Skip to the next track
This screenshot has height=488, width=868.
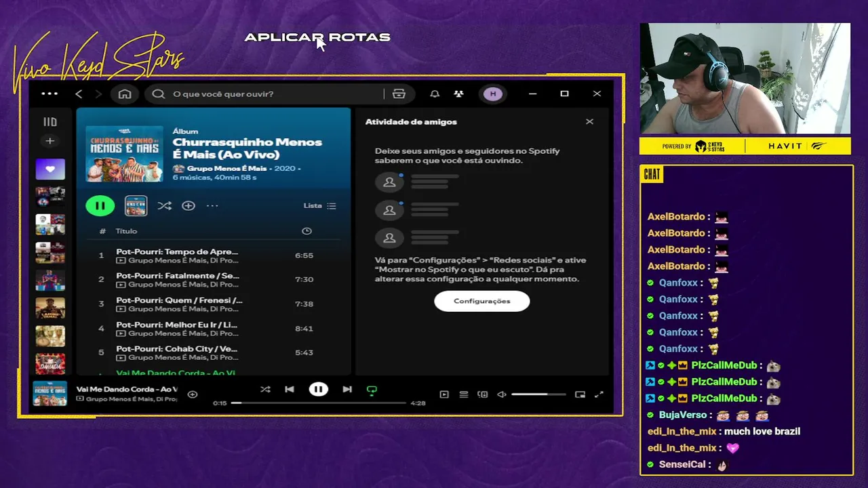click(x=347, y=389)
